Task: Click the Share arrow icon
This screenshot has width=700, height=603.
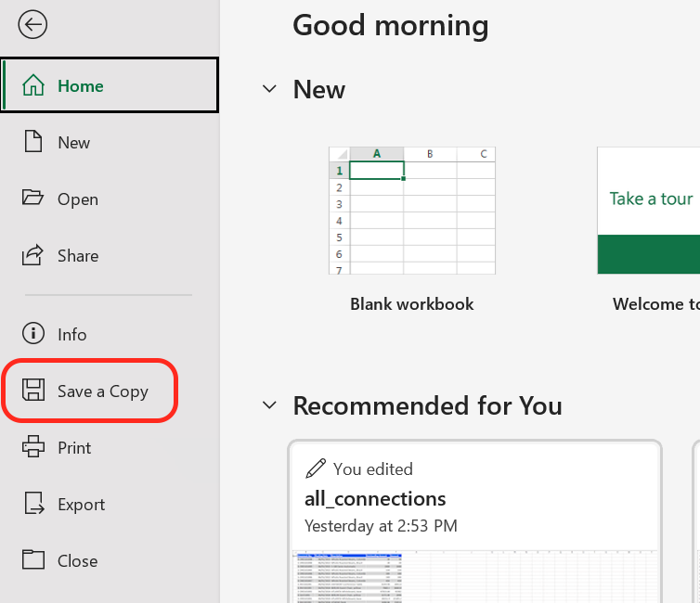Action: pos(33,255)
